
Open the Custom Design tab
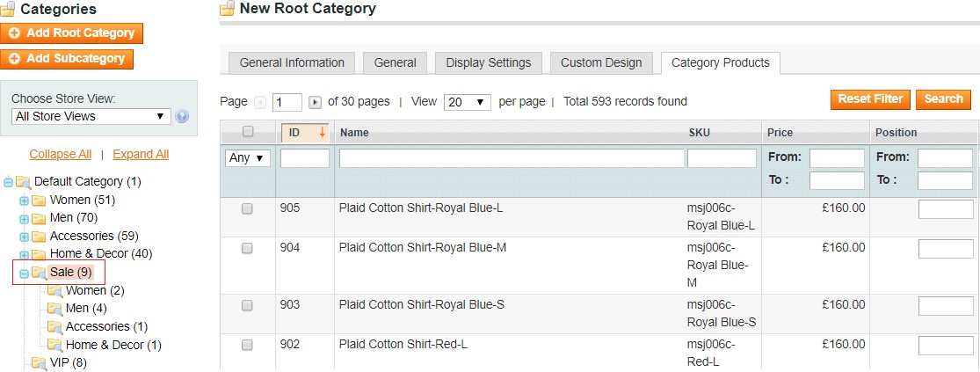click(x=599, y=62)
